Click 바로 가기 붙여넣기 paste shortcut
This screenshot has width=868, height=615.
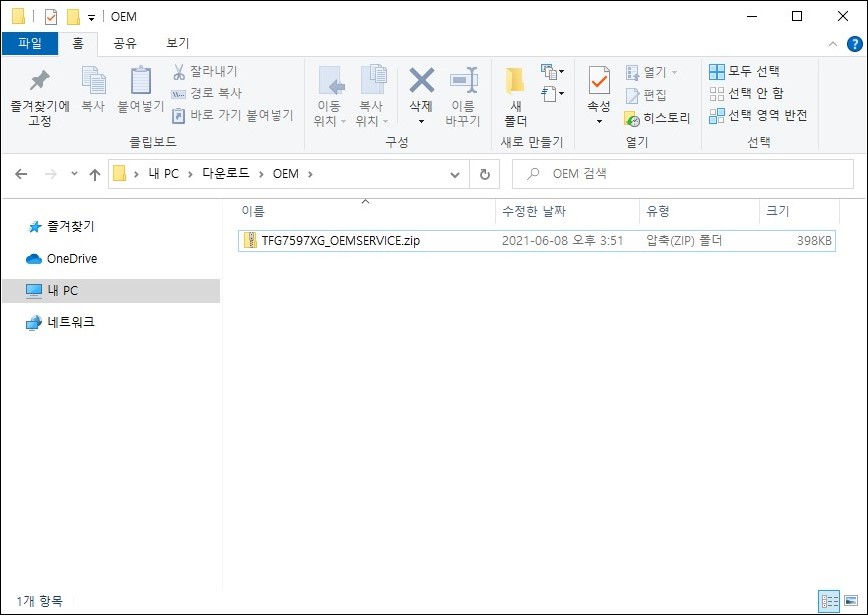coord(232,115)
